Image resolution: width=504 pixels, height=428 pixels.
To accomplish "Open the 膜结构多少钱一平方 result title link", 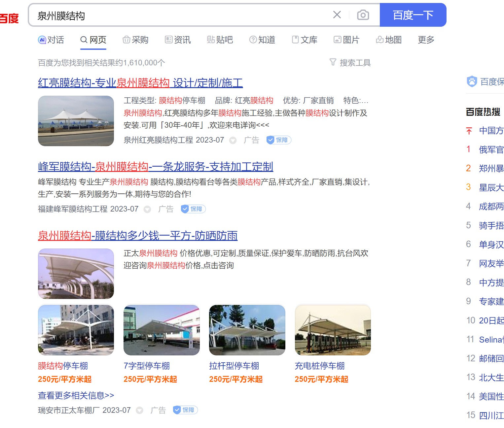I will (x=138, y=236).
